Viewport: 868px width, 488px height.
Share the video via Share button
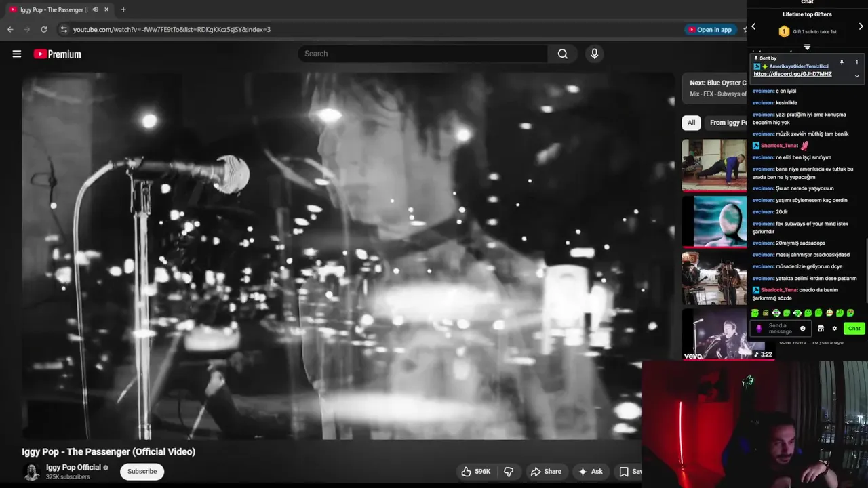click(x=547, y=471)
